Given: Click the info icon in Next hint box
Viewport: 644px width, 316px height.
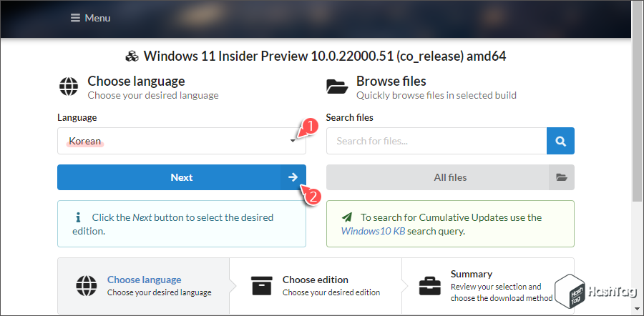Looking at the screenshot, I should coord(78,217).
